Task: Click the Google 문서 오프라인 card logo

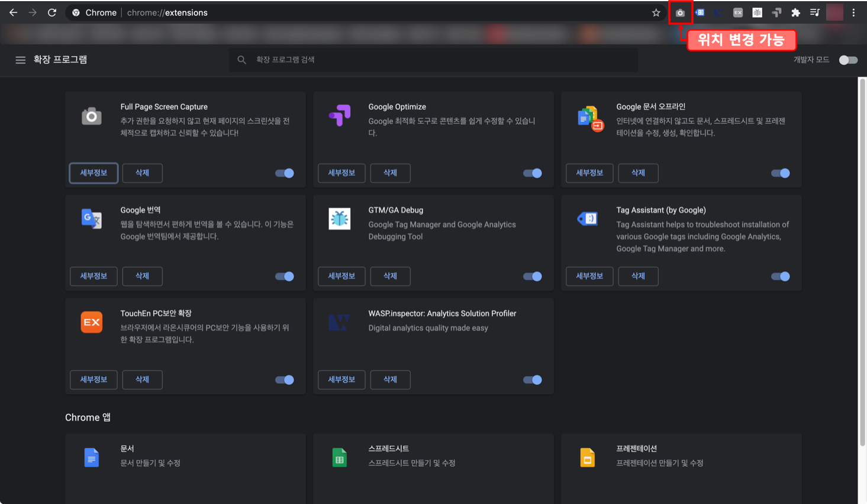Action: [589, 118]
